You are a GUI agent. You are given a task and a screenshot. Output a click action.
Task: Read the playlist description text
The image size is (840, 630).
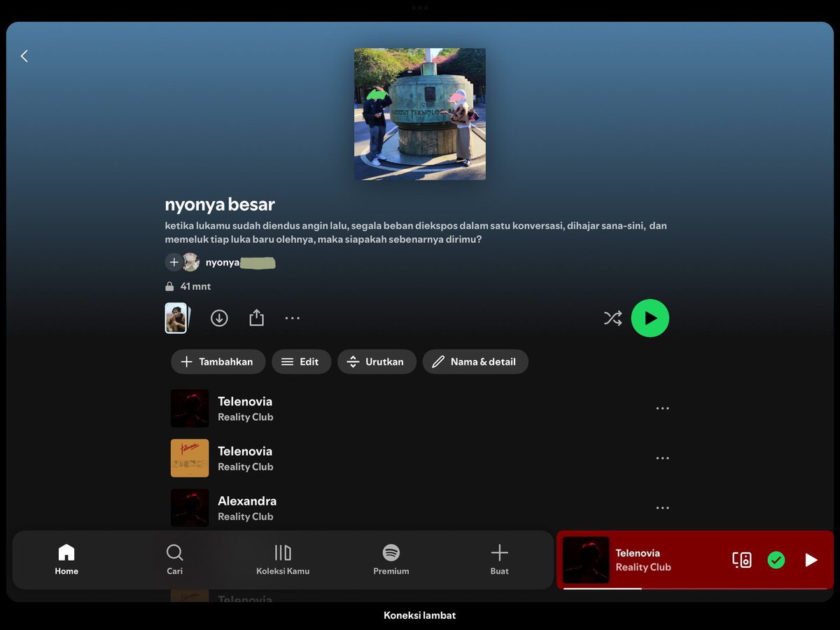click(x=416, y=232)
